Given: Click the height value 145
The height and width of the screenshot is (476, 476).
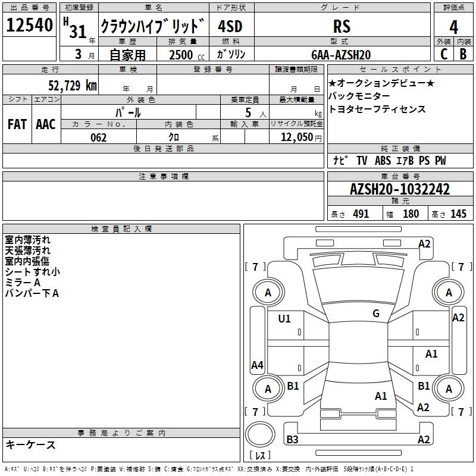Looking at the screenshot, I should [458, 214].
